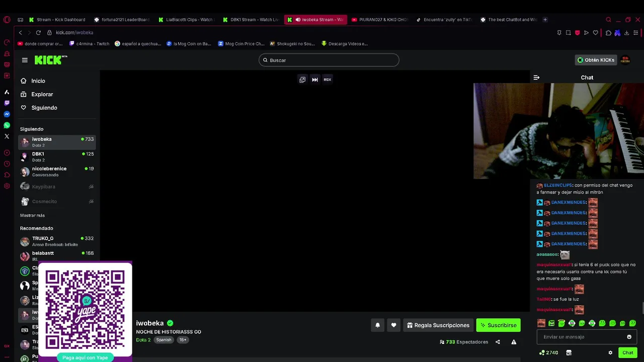Click picture-in-picture icon above player

point(302,79)
